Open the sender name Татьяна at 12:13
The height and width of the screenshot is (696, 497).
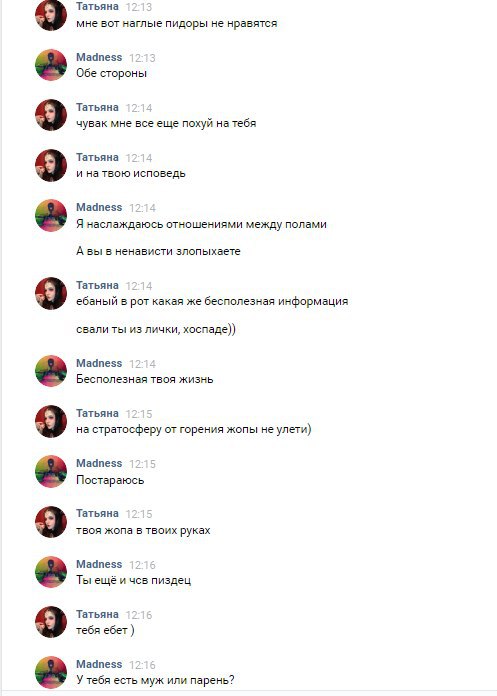97,7
